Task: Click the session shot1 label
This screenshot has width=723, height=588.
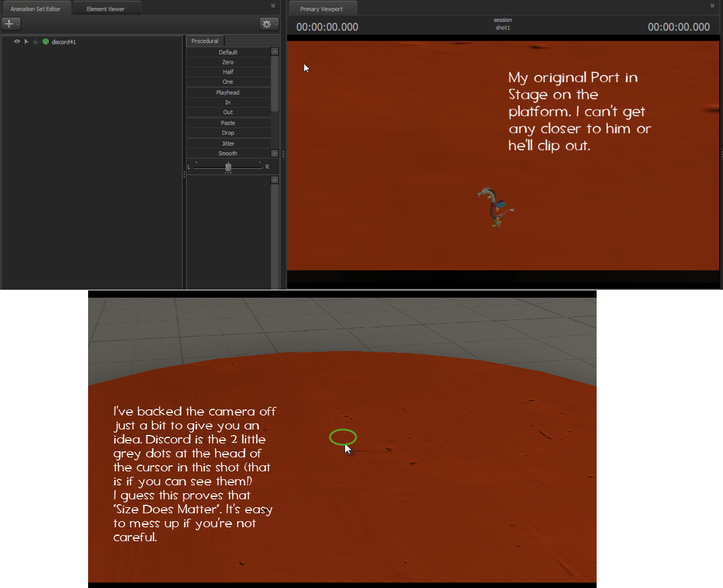Action: point(502,24)
